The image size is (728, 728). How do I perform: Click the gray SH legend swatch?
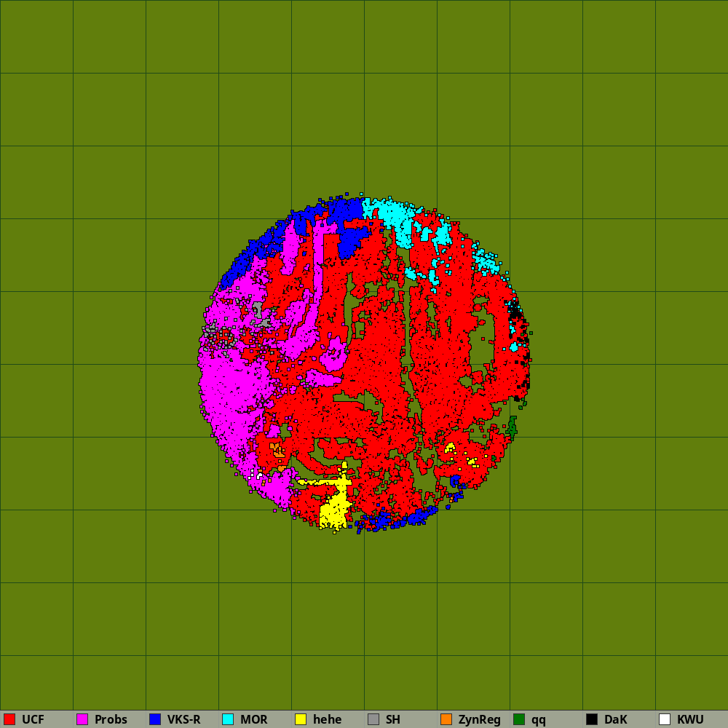pyautogui.click(x=373, y=719)
